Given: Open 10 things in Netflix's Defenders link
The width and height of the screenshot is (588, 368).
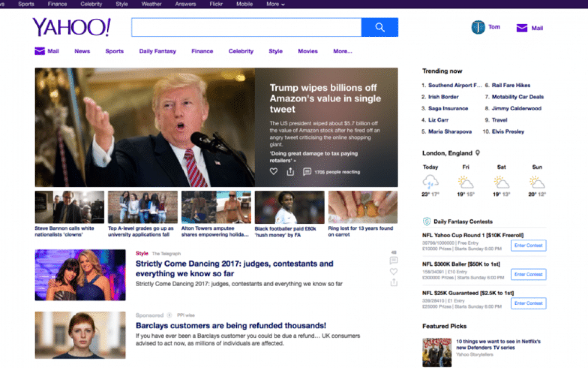Looking at the screenshot, I should point(498,344).
